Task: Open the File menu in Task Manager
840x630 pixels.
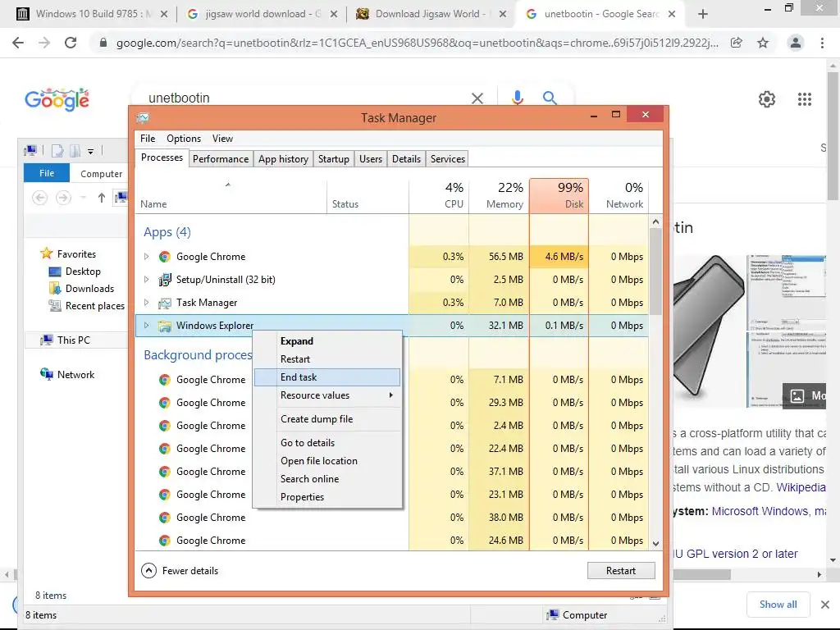Action: coord(148,138)
